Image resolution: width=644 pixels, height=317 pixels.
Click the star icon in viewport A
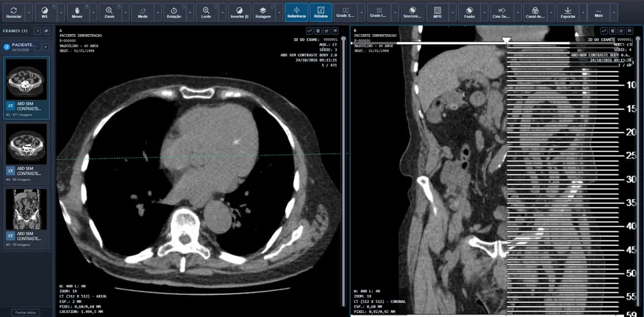click(327, 31)
